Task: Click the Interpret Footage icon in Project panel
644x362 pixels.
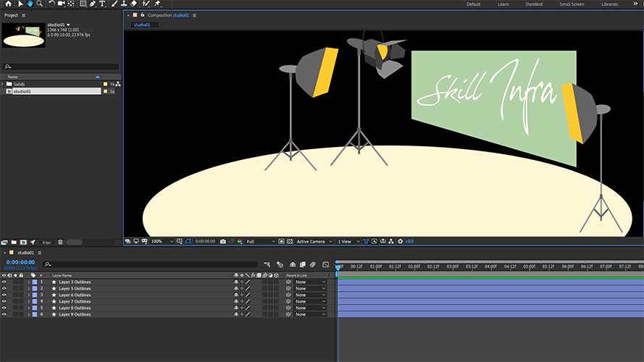Action: (4, 242)
